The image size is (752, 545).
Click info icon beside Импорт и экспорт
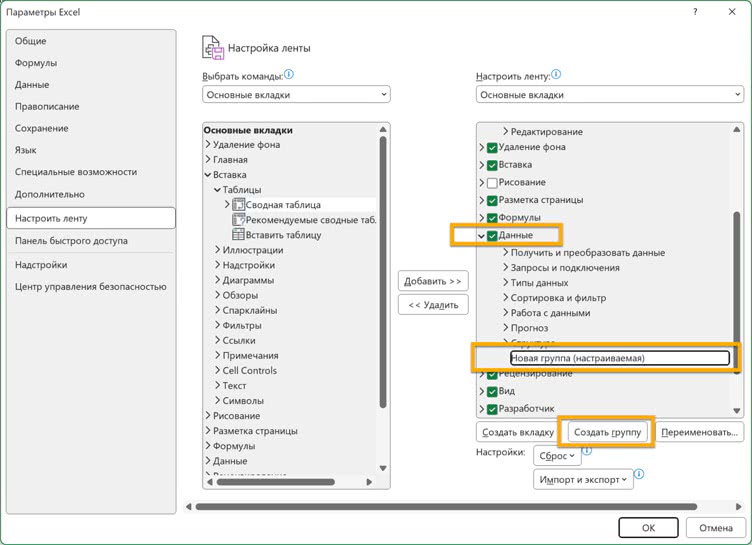(639, 474)
